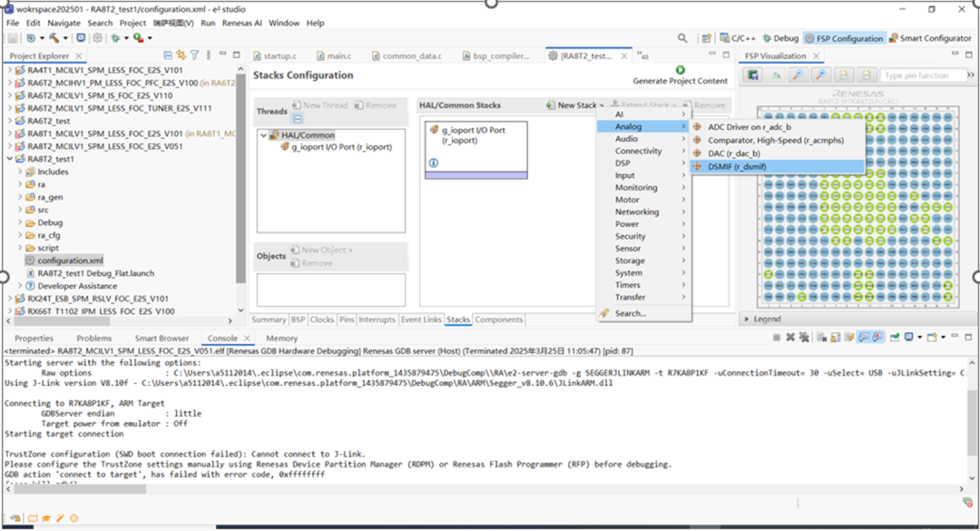
Task: Click the collapse icon under Threads label
Action: point(298,119)
